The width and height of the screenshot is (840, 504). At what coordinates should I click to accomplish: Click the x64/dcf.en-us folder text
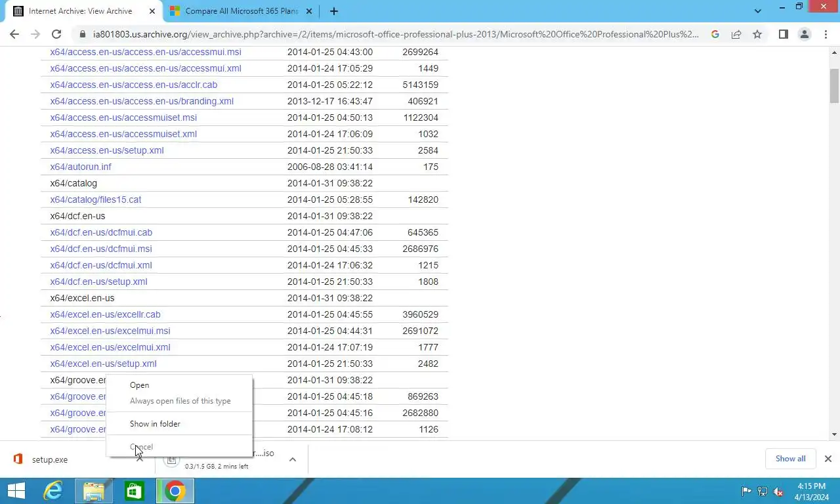[77, 216]
